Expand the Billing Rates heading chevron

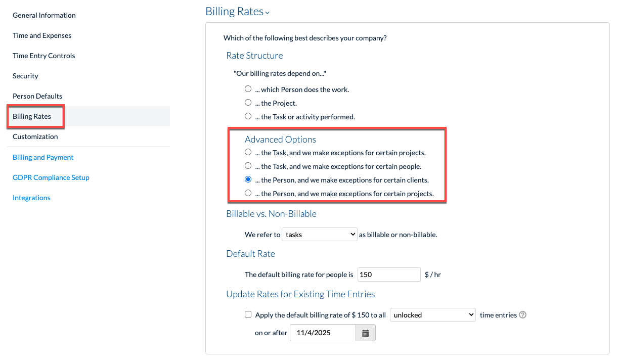[x=267, y=13]
